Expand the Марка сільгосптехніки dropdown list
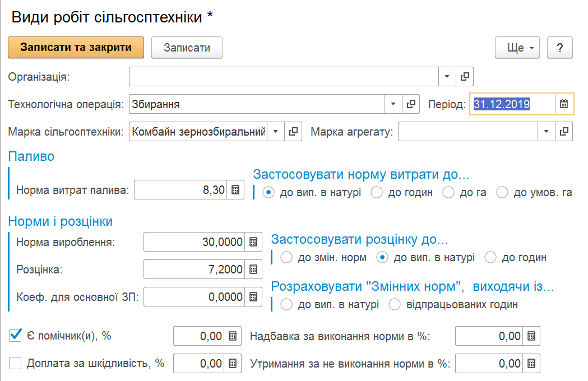 click(x=276, y=132)
